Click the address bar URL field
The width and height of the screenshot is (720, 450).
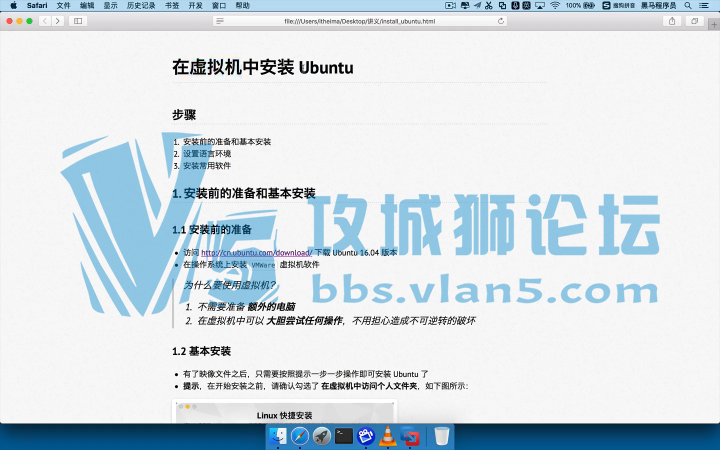click(360, 21)
